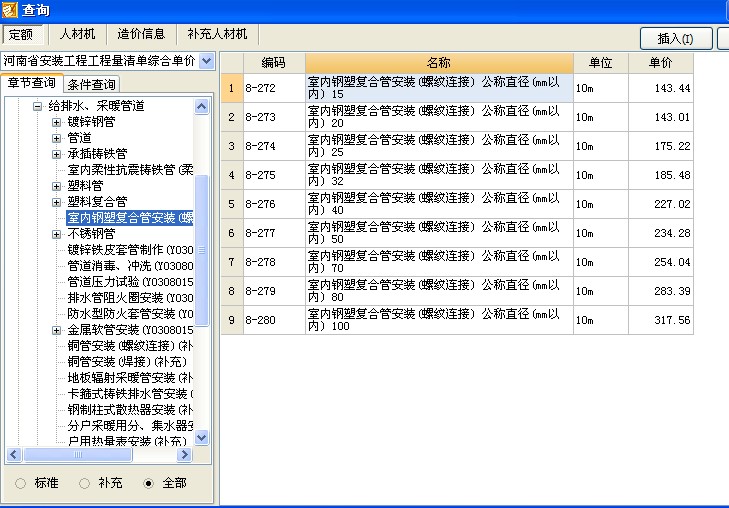Select tree item 铜管安装(焊接)(补充)
This screenshot has width=729, height=508.
(x=127, y=362)
